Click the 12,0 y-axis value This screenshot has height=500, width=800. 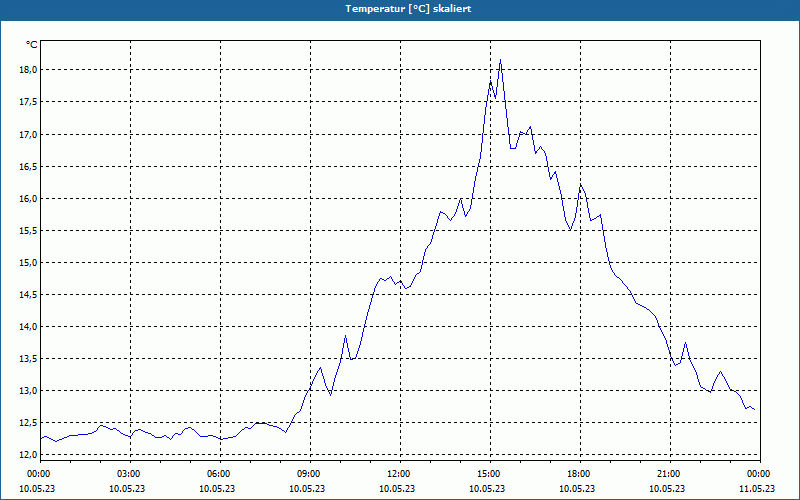pos(29,455)
